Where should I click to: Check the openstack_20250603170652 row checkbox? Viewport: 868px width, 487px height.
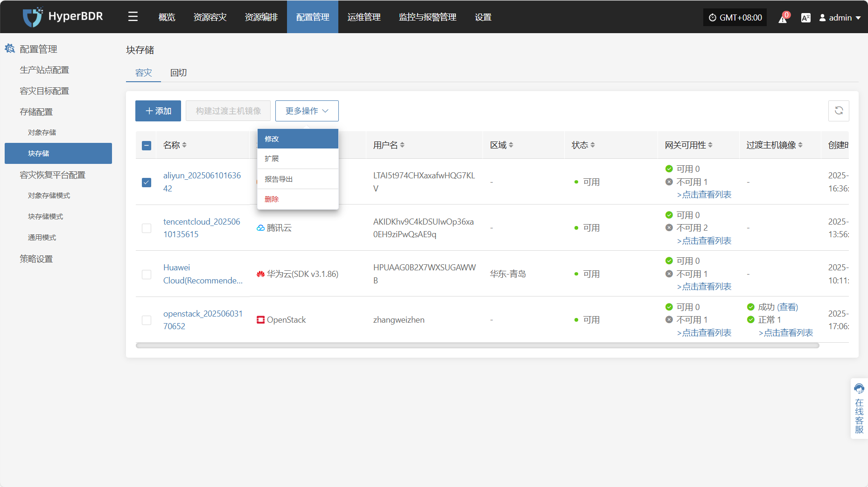coord(147,320)
